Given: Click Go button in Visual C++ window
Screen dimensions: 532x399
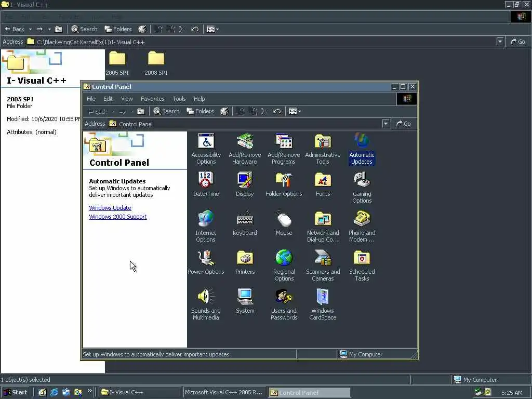Looking at the screenshot, I should point(518,42).
